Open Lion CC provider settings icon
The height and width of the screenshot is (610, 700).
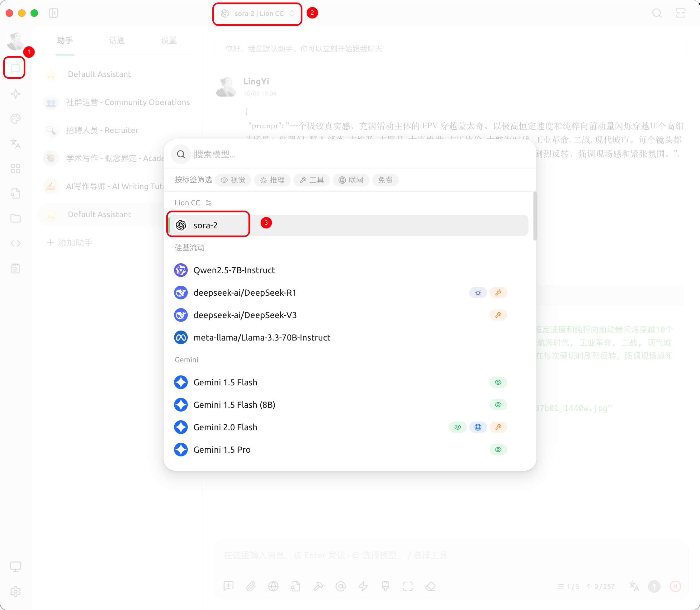[209, 203]
